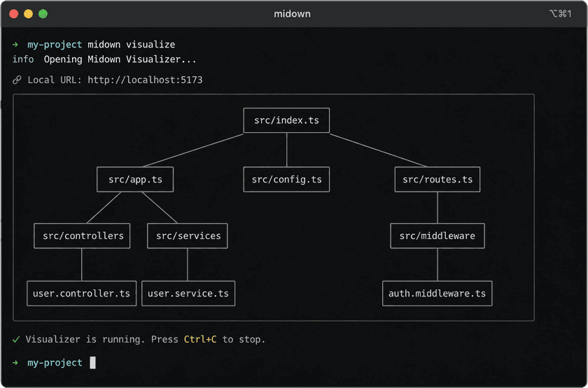Click the terminal cursor at the bottom prompt
Viewport: 588px width, 388px height.
coord(92,363)
